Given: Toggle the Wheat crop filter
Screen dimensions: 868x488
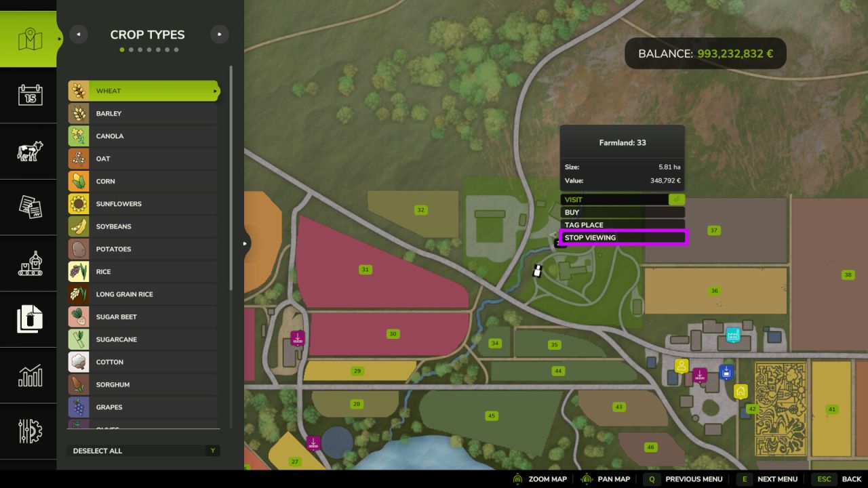Looking at the screenshot, I should point(144,91).
